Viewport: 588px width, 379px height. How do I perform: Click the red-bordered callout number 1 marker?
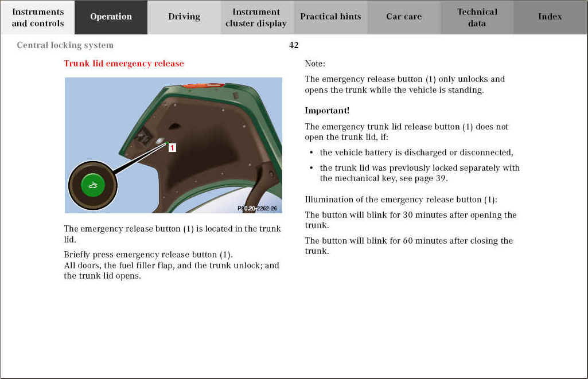click(x=172, y=148)
